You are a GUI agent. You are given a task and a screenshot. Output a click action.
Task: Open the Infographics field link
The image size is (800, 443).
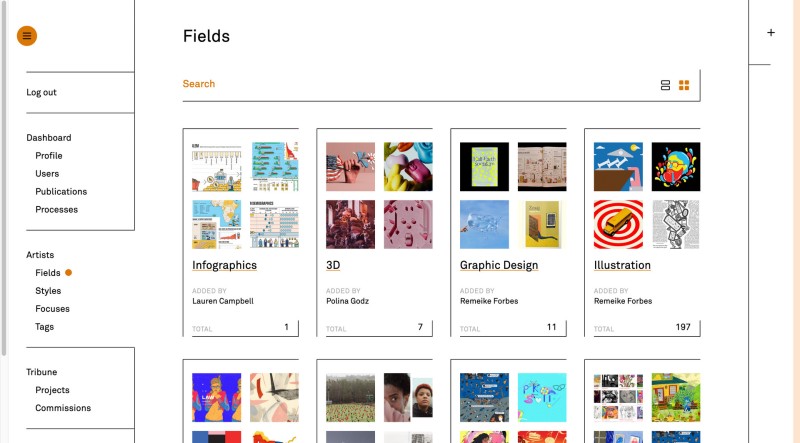tap(224, 265)
